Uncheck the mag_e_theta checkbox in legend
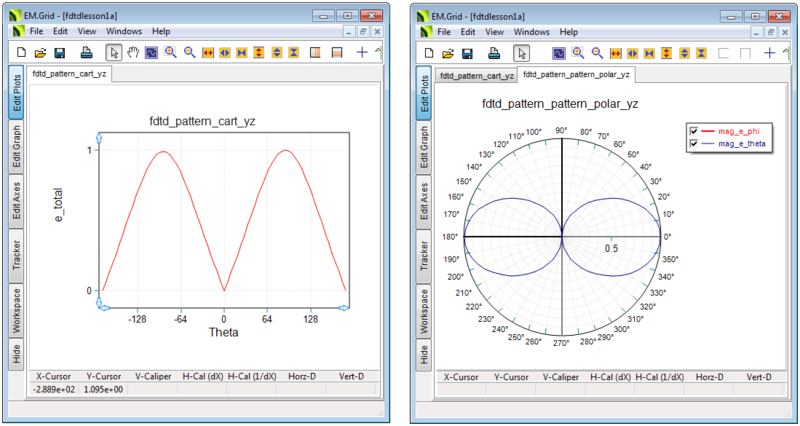This screenshot has width=800, height=426. [x=695, y=145]
